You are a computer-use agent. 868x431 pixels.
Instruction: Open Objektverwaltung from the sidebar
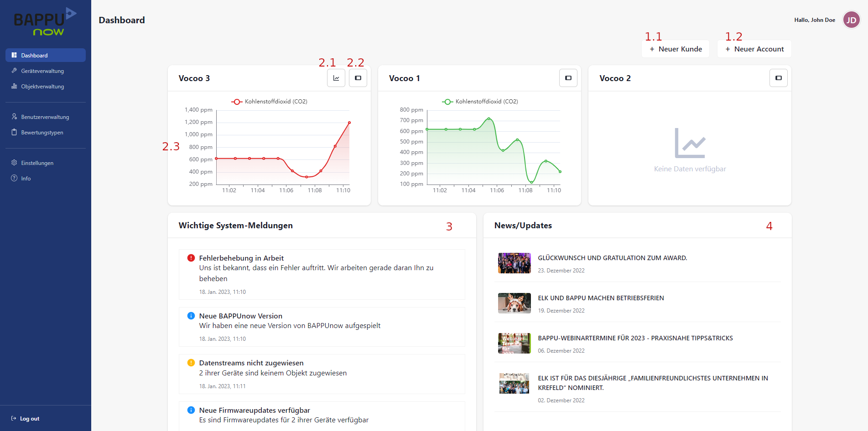tap(46, 86)
